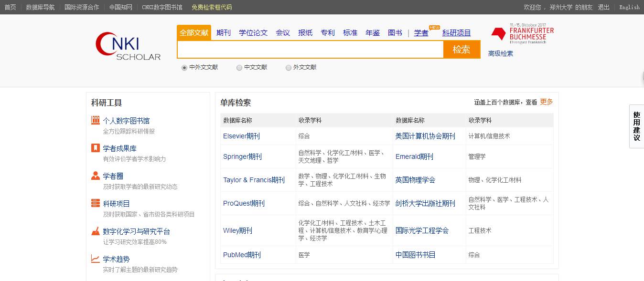Open the 国际光学工程学会 database
The height and width of the screenshot is (281, 644).
point(422,230)
